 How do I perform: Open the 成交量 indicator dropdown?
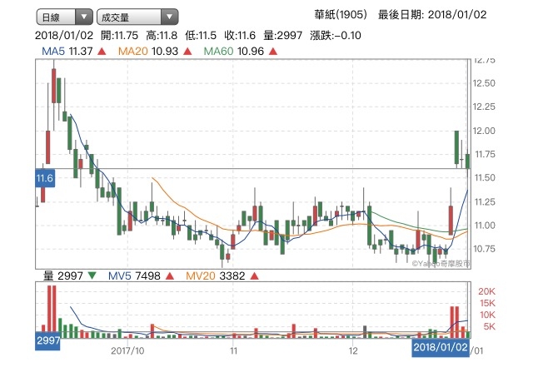pyautogui.click(x=137, y=17)
